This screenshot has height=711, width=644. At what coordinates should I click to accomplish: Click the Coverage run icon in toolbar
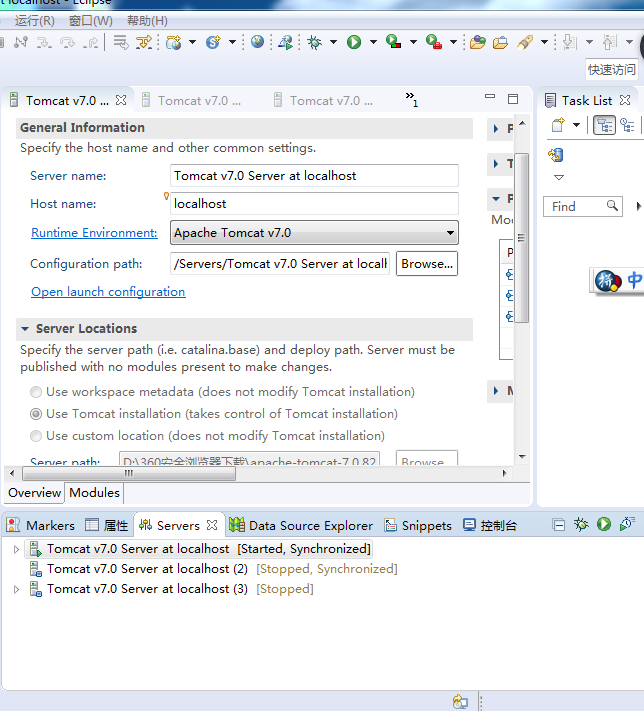[393, 42]
